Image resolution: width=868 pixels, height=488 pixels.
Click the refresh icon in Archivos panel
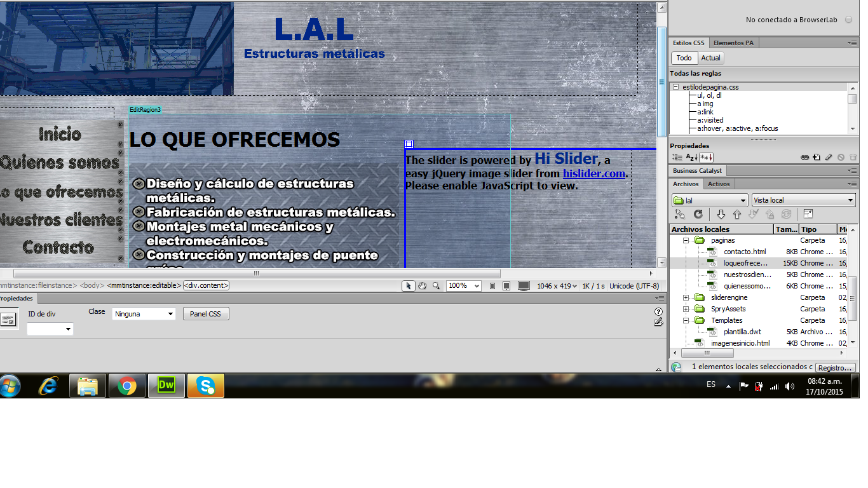coord(698,215)
